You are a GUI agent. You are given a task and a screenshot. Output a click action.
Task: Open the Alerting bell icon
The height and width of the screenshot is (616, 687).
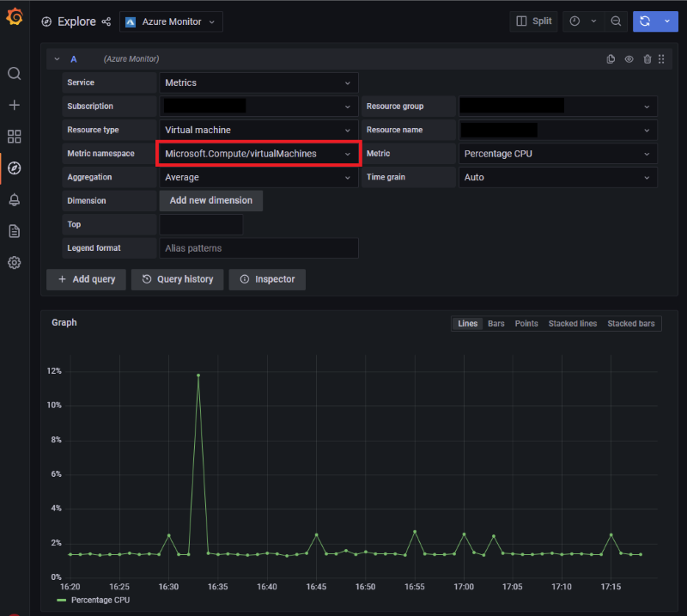(15, 199)
